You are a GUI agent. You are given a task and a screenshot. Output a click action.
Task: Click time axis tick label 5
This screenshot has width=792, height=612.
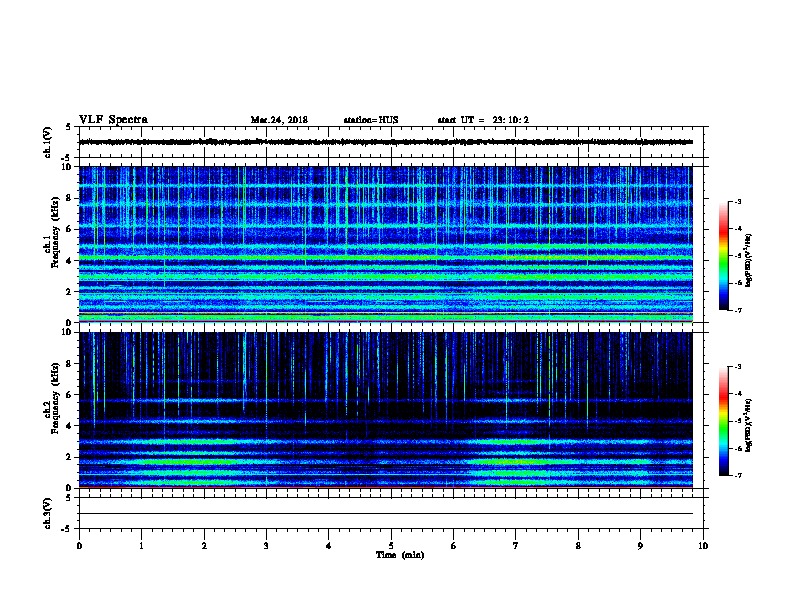pyautogui.click(x=391, y=546)
